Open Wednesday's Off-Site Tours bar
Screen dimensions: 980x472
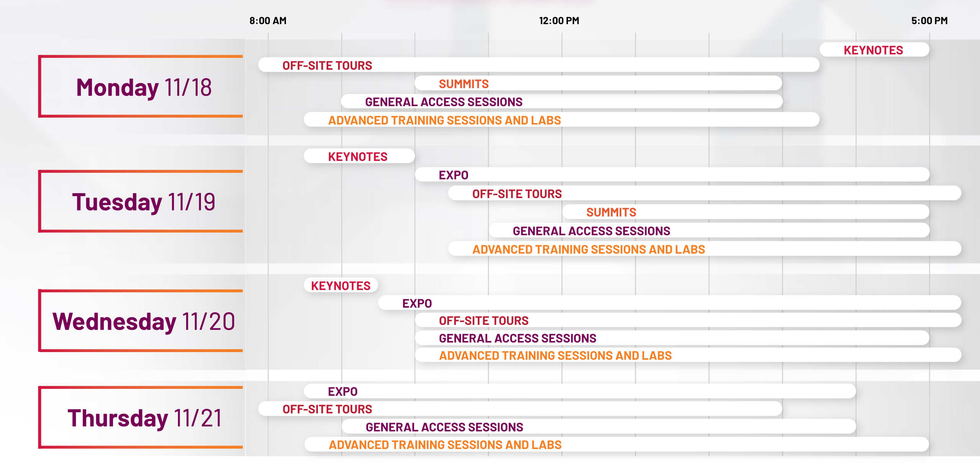tap(687, 320)
